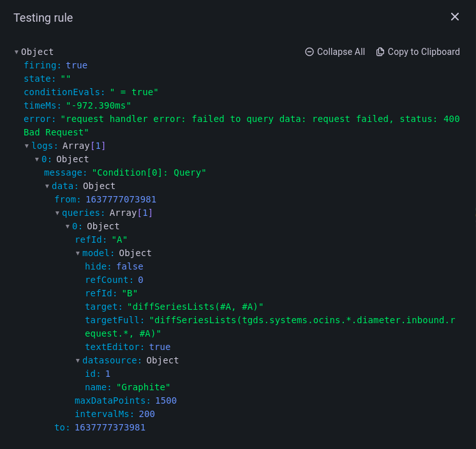Collapse the queries Array node
This screenshot has width=476, height=449.
[57, 213]
